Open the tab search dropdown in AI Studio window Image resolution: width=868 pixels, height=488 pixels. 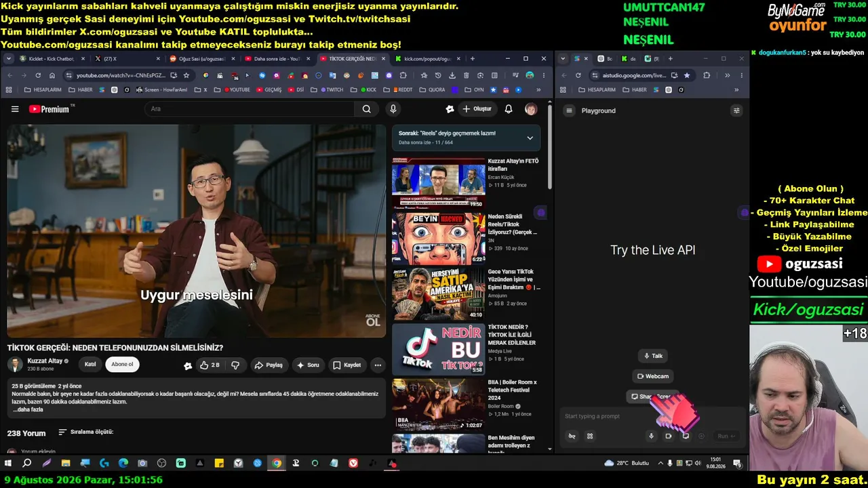(563, 59)
